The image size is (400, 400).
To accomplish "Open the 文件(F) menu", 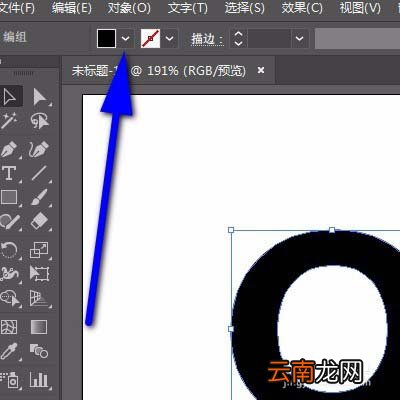I will [17, 8].
